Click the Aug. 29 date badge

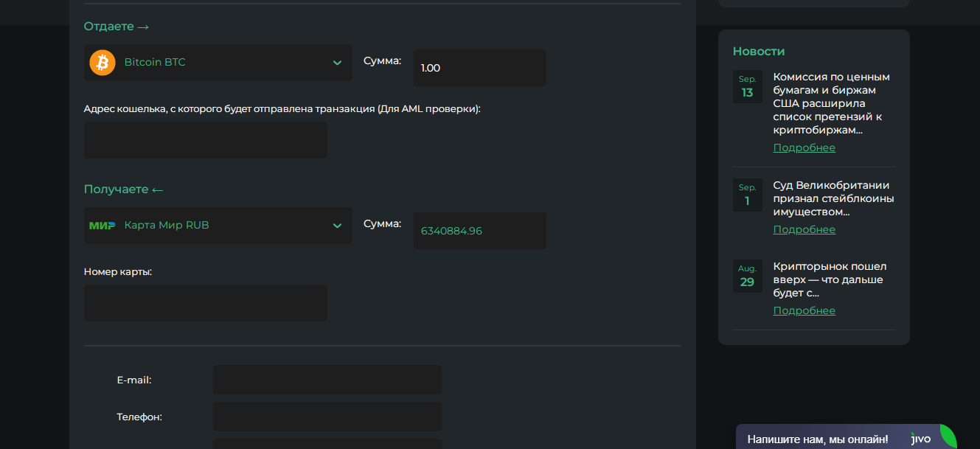[x=747, y=276]
